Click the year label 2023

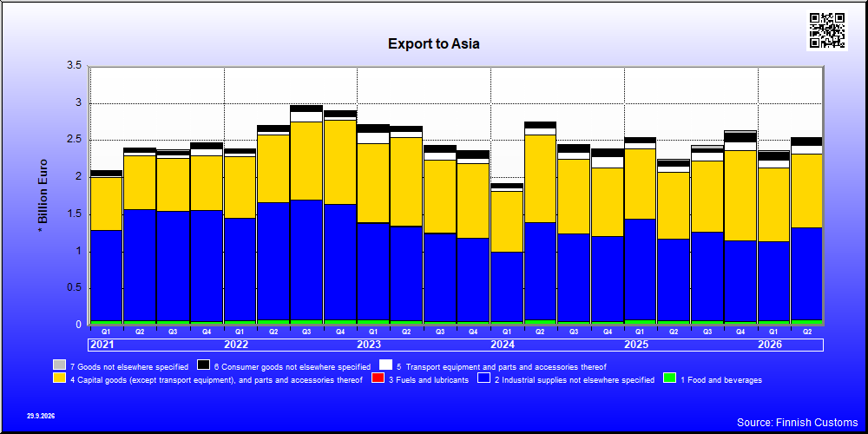click(x=369, y=345)
